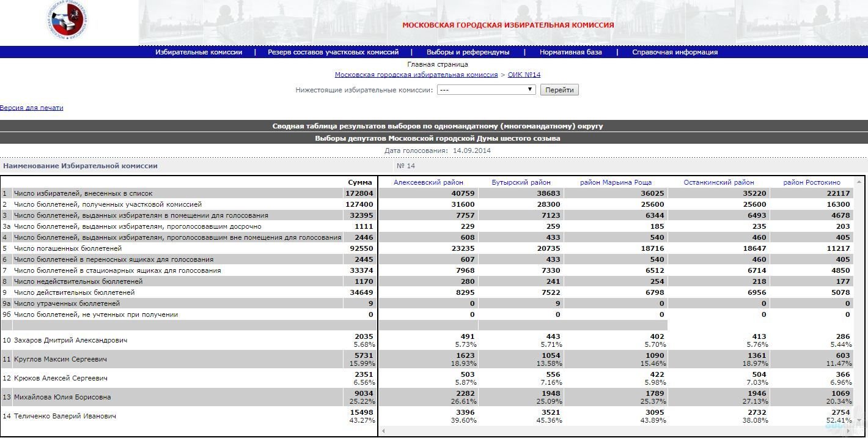Screen dimensions: 868x438
Task: Open the Нормативная база menu
Action: click(x=570, y=52)
